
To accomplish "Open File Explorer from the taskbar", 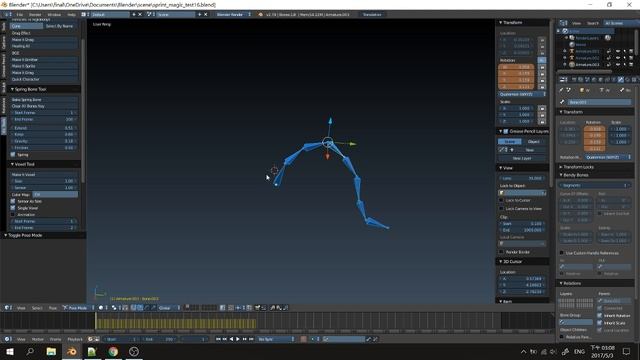I will pos(51,351).
